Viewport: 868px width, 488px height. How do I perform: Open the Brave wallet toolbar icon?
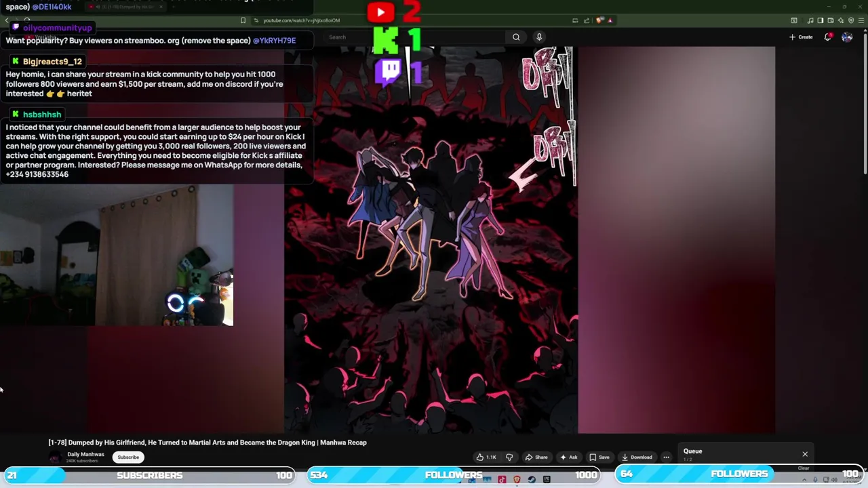pos(831,20)
